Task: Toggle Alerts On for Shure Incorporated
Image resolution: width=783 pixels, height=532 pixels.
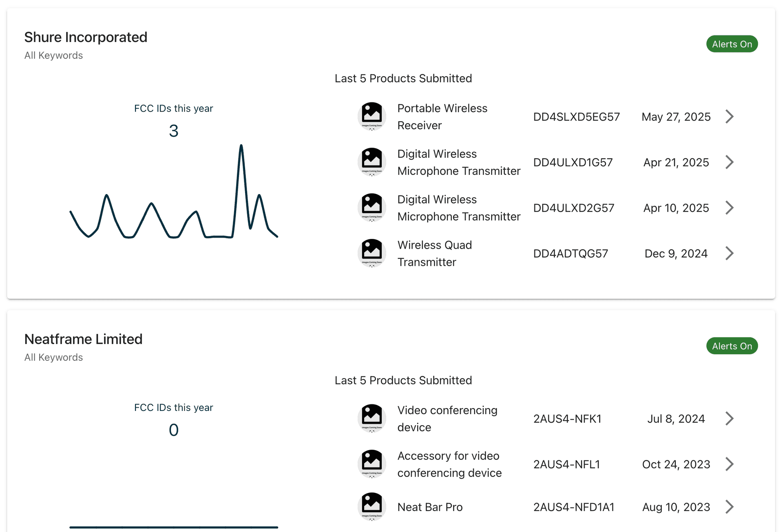Action: [732, 44]
